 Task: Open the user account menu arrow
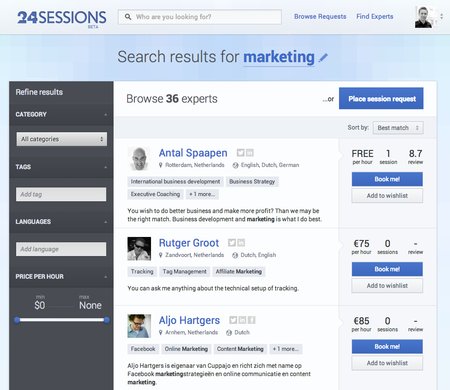pyautogui.click(x=441, y=16)
